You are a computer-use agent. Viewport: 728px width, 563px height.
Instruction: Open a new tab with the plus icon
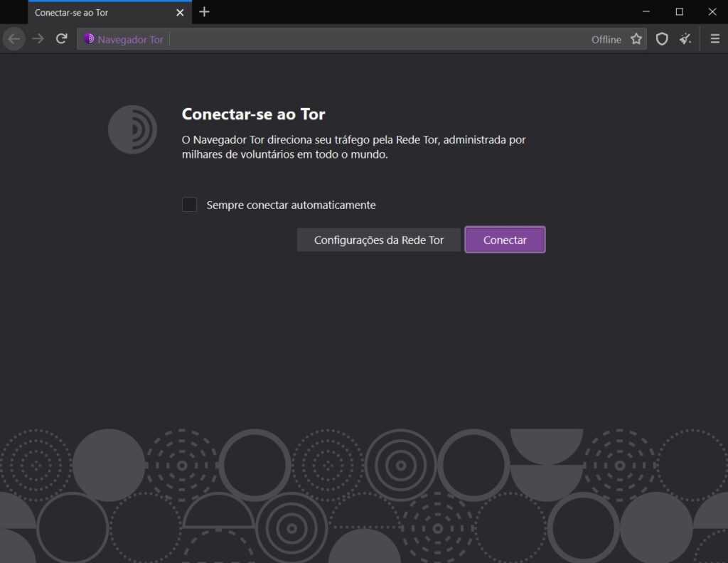tap(204, 12)
